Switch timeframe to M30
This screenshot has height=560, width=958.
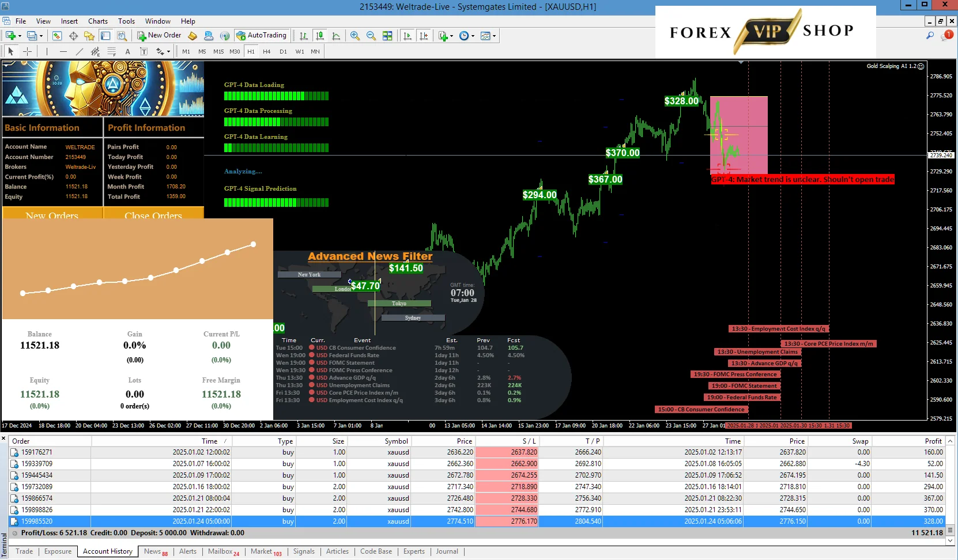tap(235, 51)
